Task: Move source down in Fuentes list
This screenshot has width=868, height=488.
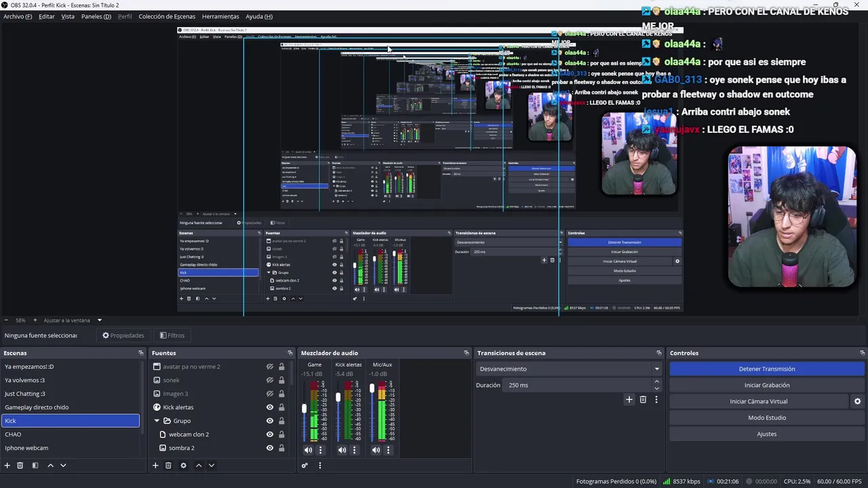Action: (212, 466)
